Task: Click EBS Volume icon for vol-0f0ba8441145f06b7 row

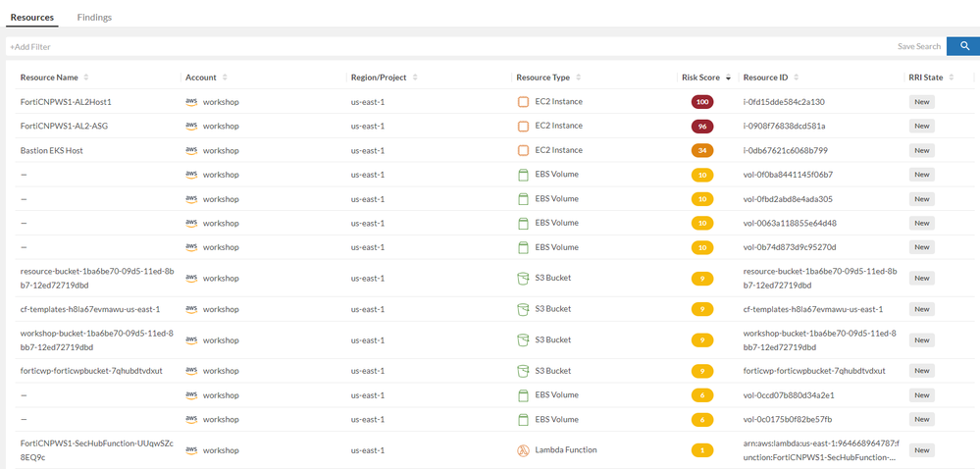Action: tap(523, 175)
